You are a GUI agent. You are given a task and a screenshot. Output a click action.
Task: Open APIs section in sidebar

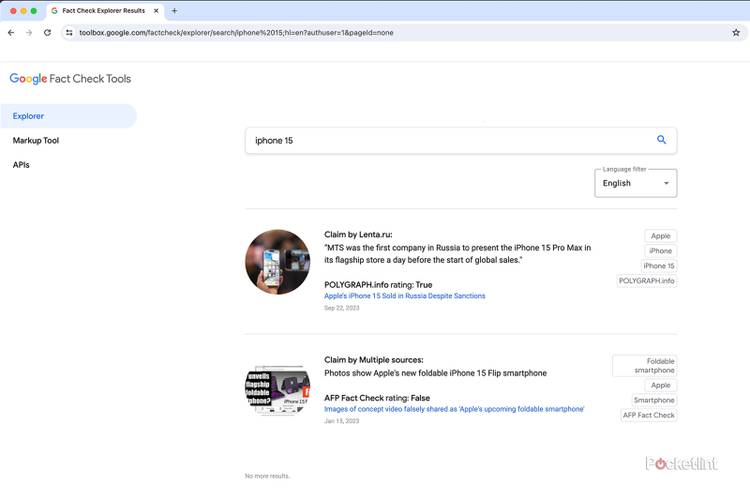coord(21,165)
